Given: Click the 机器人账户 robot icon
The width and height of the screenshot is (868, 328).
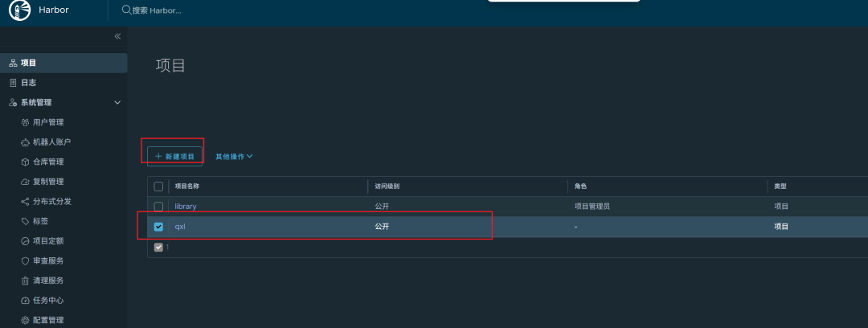Looking at the screenshot, I should pos(25,142).
